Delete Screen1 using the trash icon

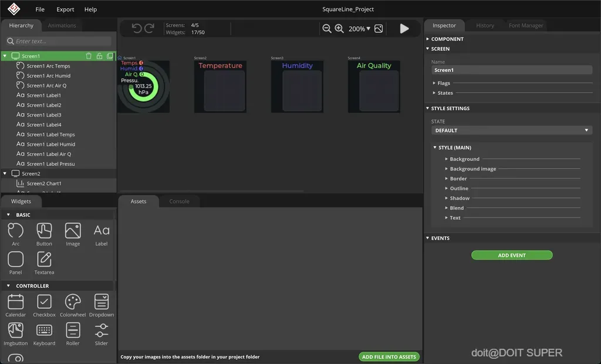[89, 56]
